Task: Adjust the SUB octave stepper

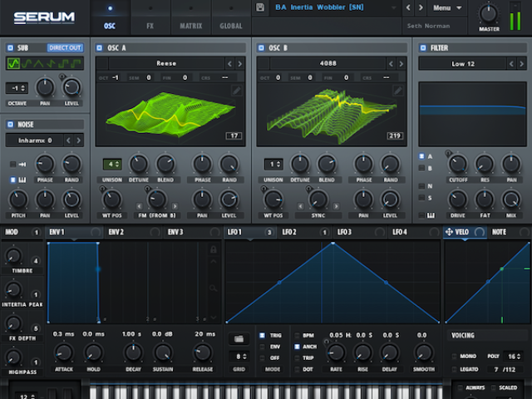Action: 17,88
